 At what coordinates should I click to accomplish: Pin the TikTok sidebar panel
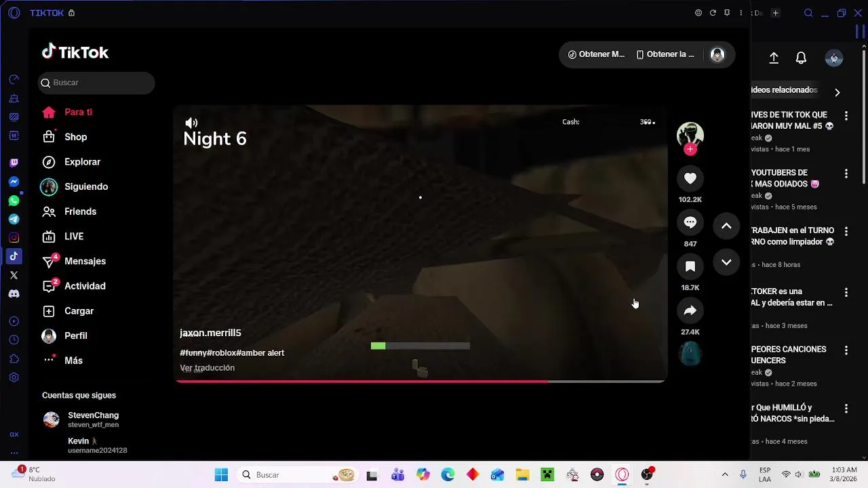click(x=727, y=13)
